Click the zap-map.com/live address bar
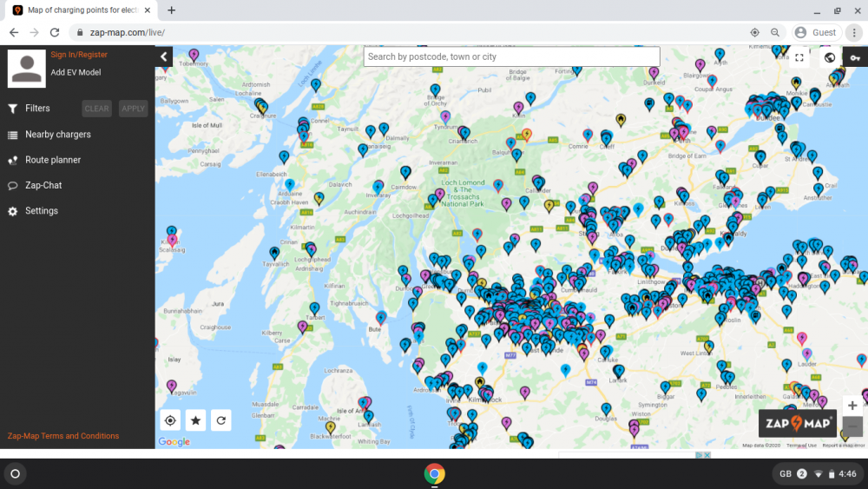The width and height of the screenshot is (868, 489). point(128,33)
